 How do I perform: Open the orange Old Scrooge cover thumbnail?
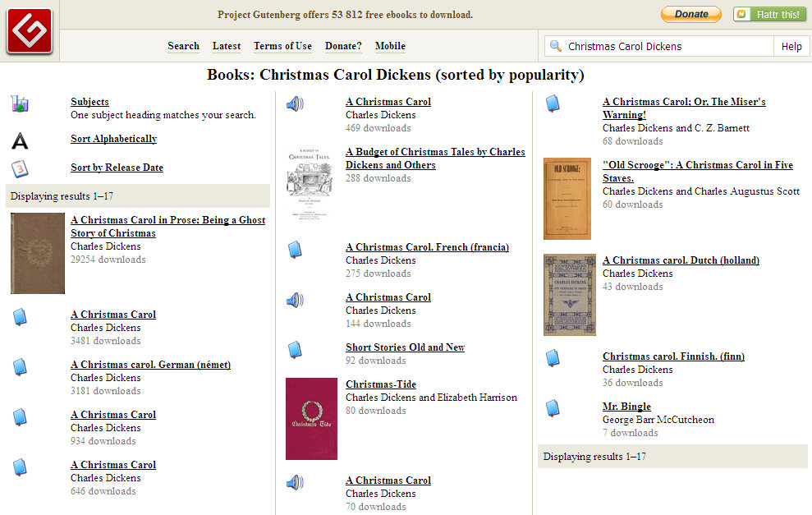pyautogui.click(x=567, y=199)
